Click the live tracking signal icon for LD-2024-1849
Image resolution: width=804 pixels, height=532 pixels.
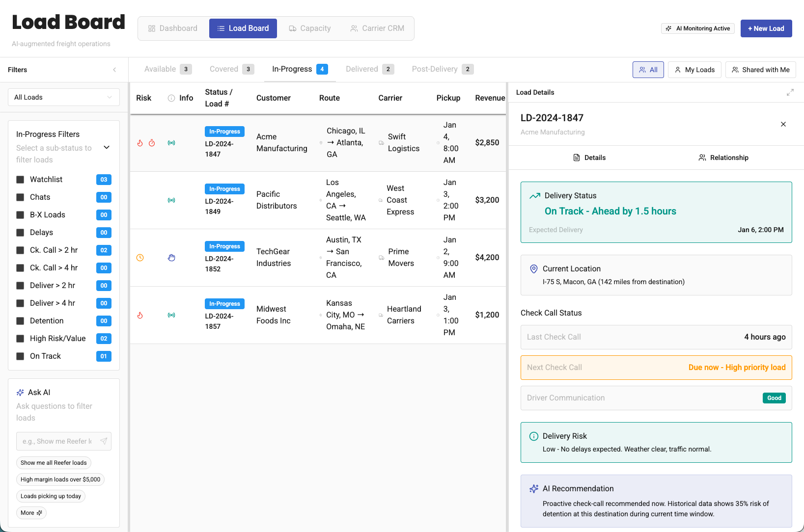click(x=171, y=200)
